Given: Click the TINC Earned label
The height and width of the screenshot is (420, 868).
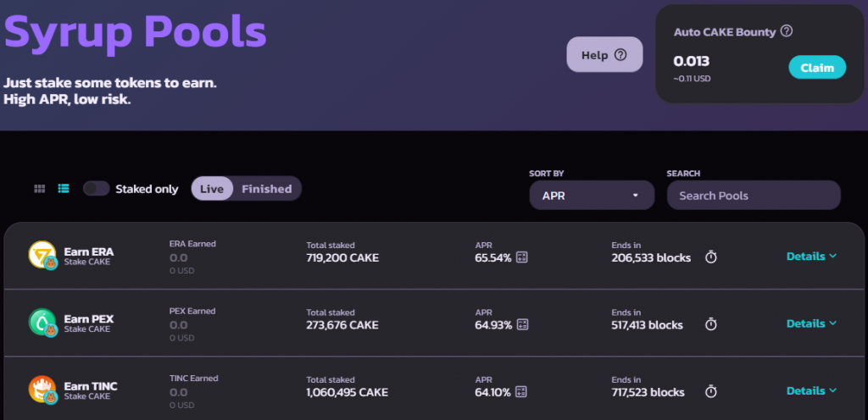Looking at the screenshot, I should [194, 379].
